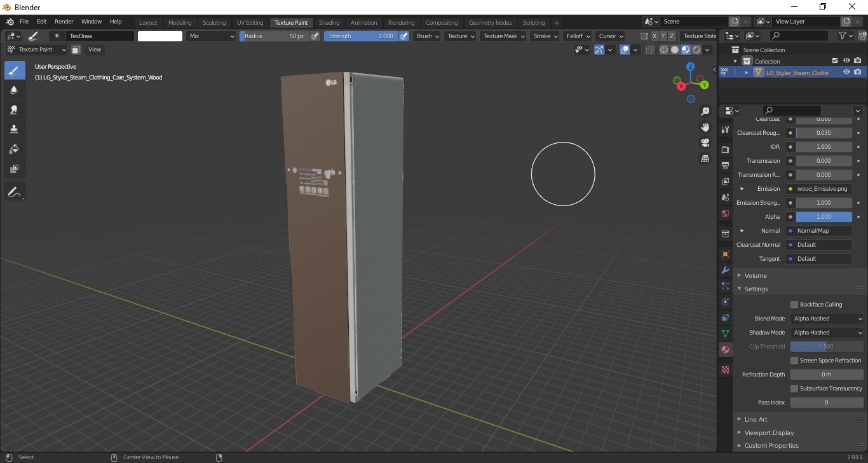
Task: Toggle Z axis symmetry button
Action: coord(672,36)
